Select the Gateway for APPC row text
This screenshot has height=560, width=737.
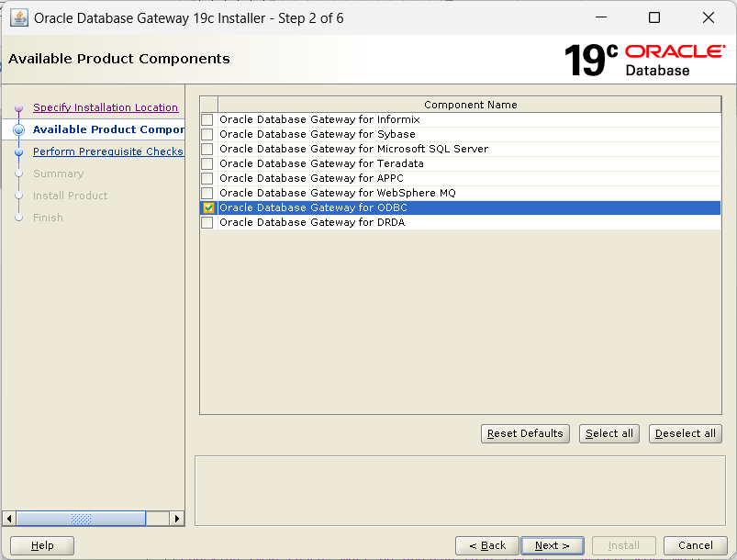tap(312, 178)
